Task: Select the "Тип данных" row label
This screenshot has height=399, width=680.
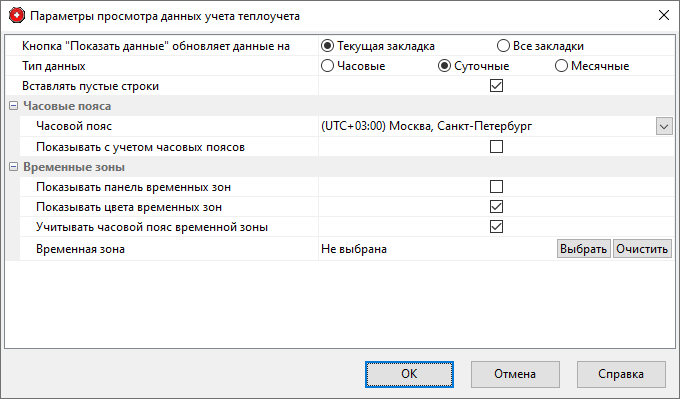Action: pos(54,66)
